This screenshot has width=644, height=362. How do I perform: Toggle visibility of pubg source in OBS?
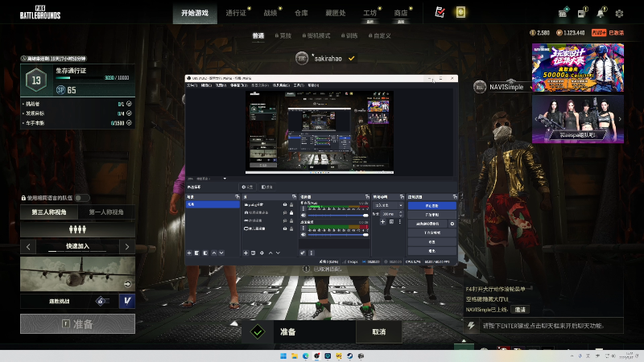[x=285, y=204]
